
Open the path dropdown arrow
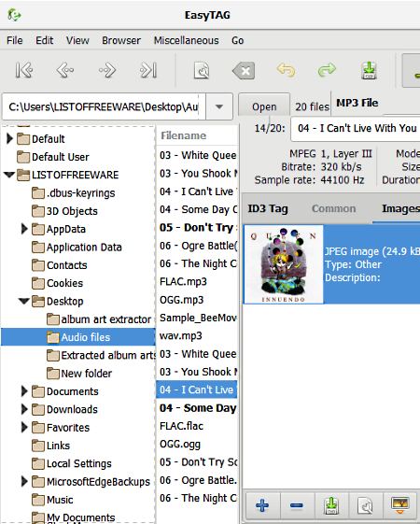pyautogui.click(x=219, y=106)
